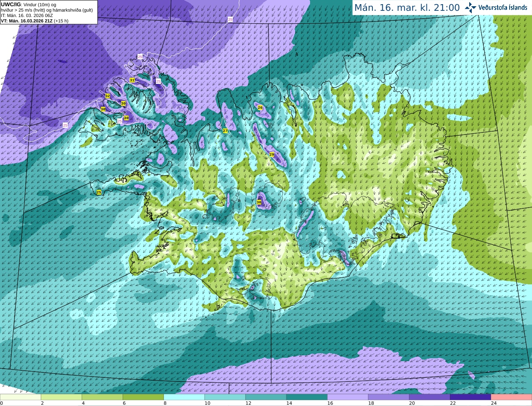The width and height of the screenshot is (532, 406).
Task: Click the legend tick label 16
Action: [330, 403]
